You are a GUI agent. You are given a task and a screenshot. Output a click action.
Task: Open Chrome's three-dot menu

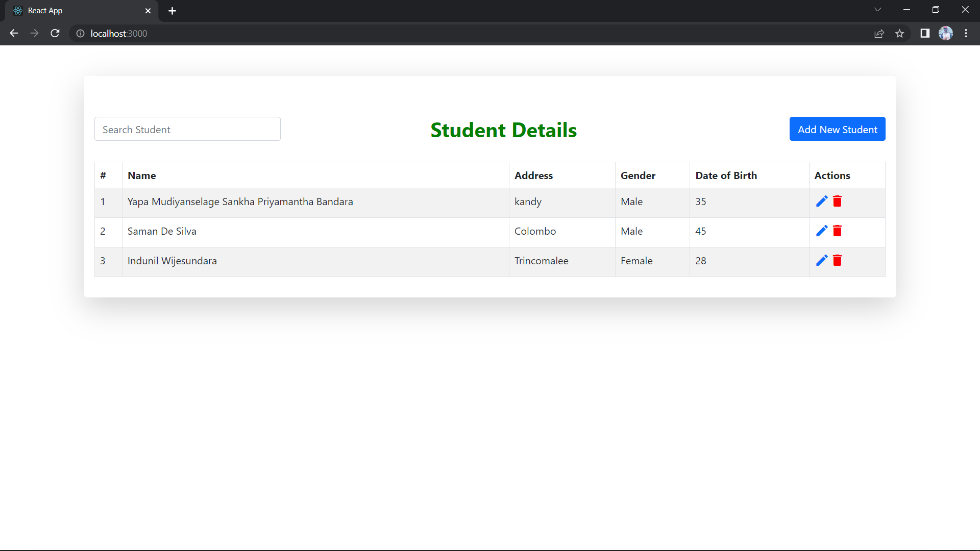click(x=966, y=33)
